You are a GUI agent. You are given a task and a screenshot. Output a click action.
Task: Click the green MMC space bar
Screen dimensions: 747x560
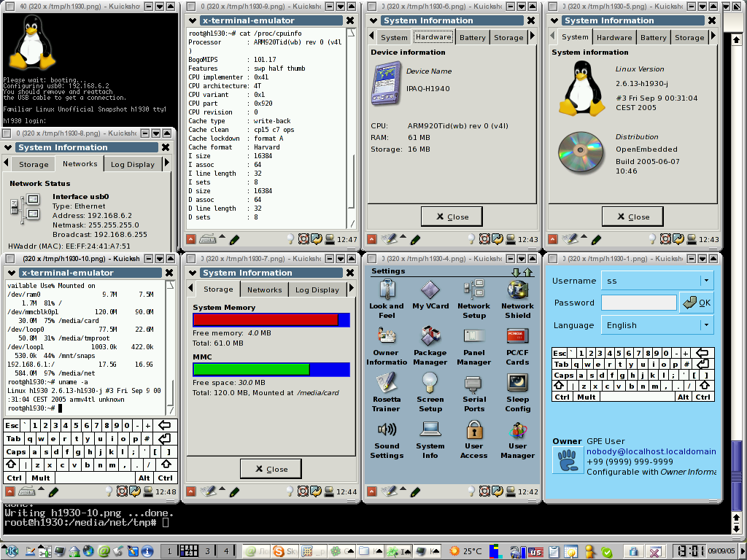pos(251,370)
